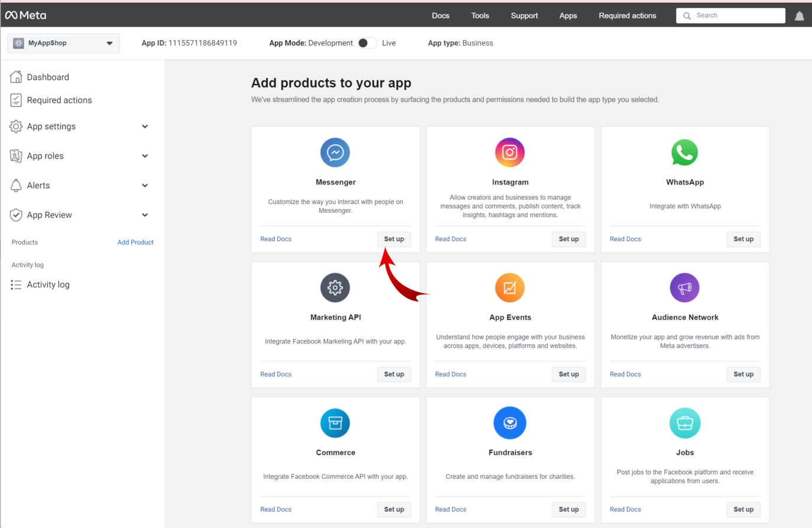Click the Marketing API gear icon
The image size is (812, 528).
tap(335, 288)
